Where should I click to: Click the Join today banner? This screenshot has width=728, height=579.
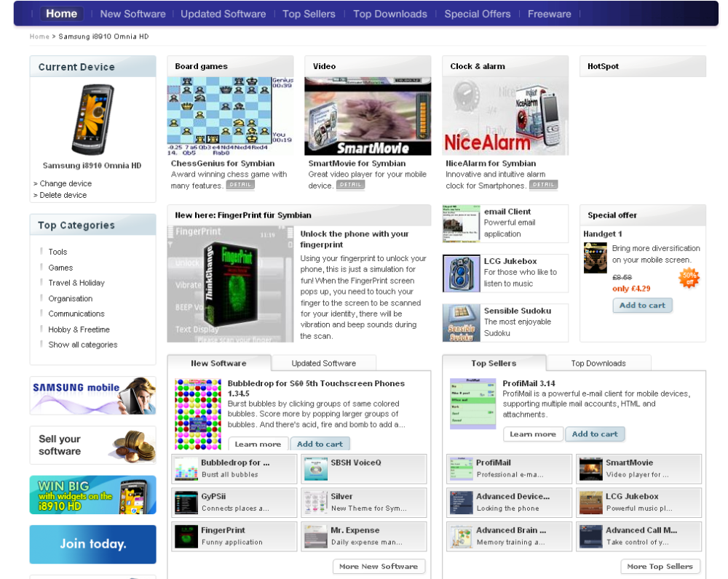coord(93,544)
